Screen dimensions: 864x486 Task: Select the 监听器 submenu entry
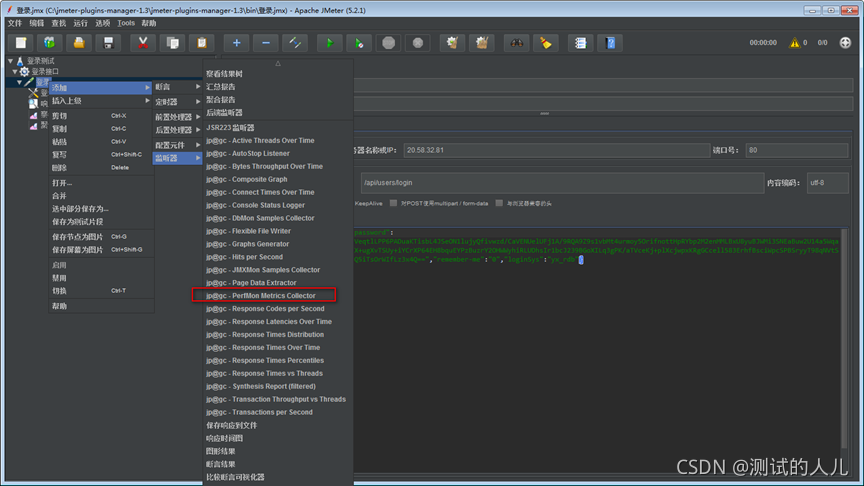pos(177,158)
